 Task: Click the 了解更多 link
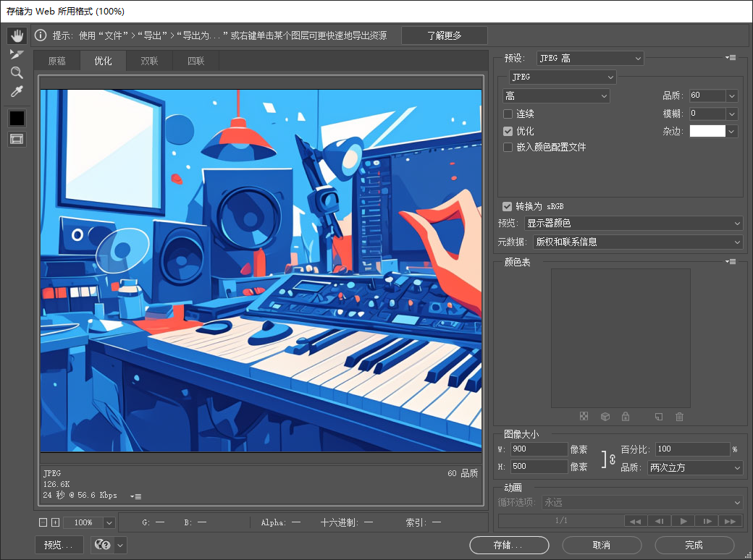click(444, 35)
